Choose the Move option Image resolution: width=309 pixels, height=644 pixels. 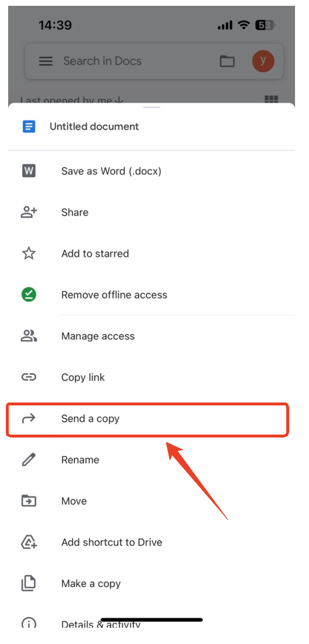coord(152,501)
